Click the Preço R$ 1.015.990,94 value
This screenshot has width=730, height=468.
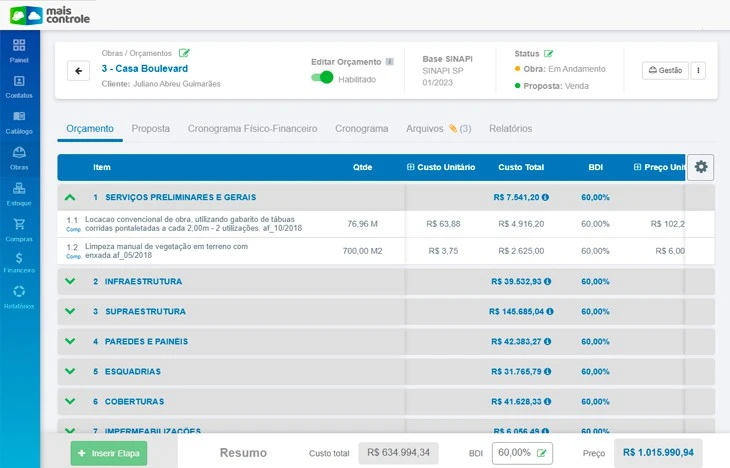658,453
